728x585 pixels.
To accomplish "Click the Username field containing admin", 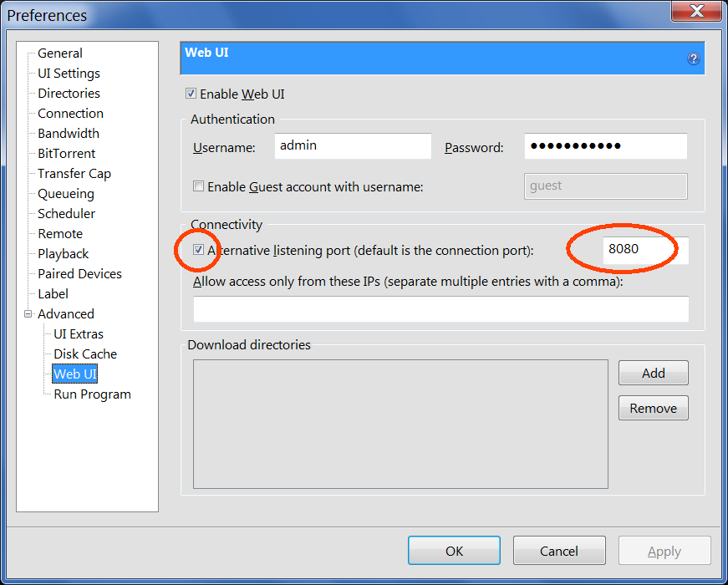I will tap(353, 146).
